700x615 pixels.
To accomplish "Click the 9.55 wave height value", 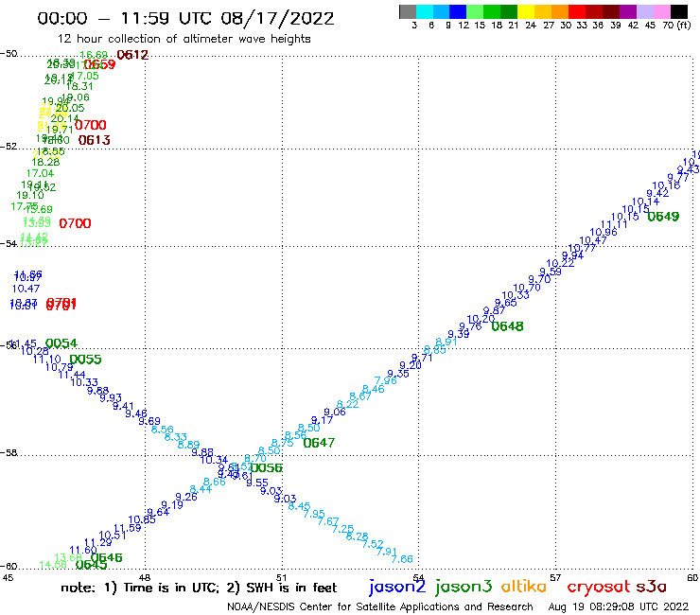I will 257,483.
